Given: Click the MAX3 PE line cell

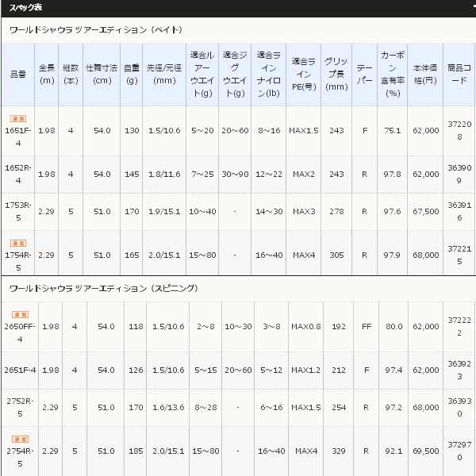Looking at the screenshot, I should click(304, 211).
